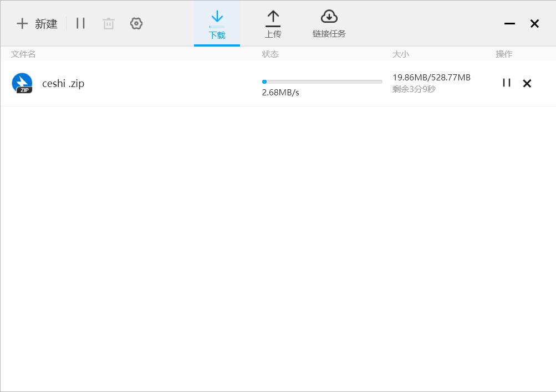Image resolution: width=556 pixels, height=392 pixels.
Task: Click the 新建 new task button
Action: (37, 24)
